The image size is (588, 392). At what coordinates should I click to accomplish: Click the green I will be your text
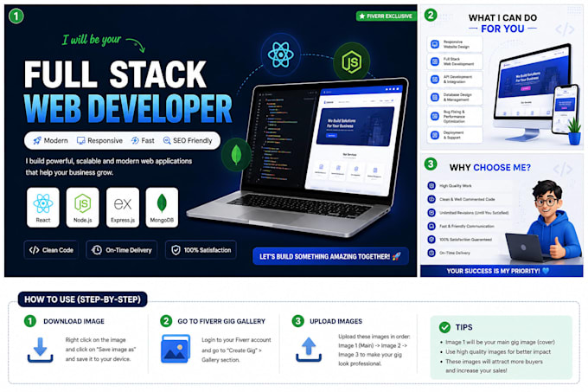92,40
